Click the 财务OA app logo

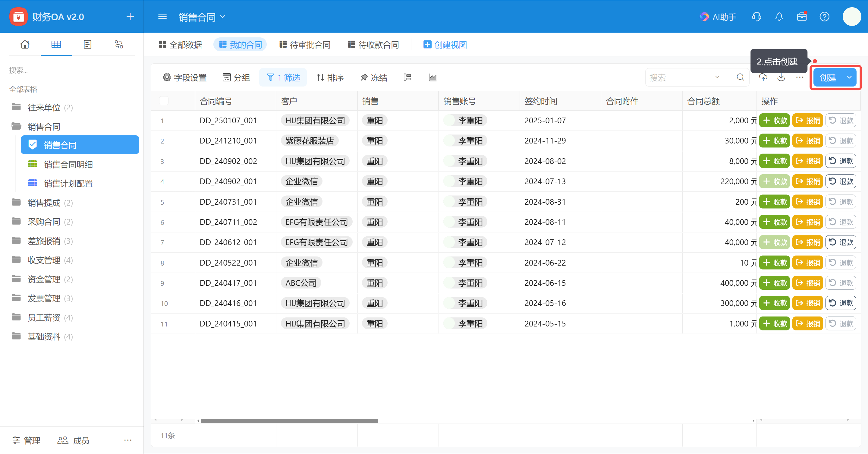click(18, 17)
